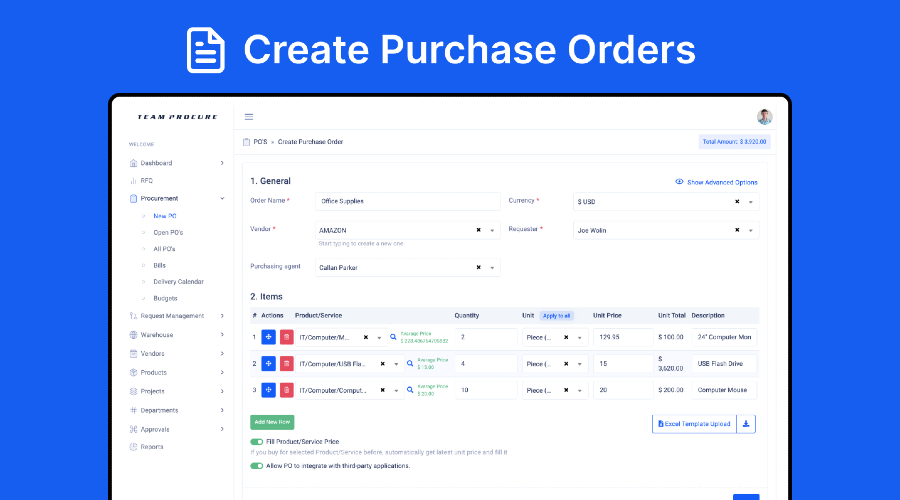900x500 pixels.
Task: Click the Warehouse globe icon
Action: click(133, 335)
